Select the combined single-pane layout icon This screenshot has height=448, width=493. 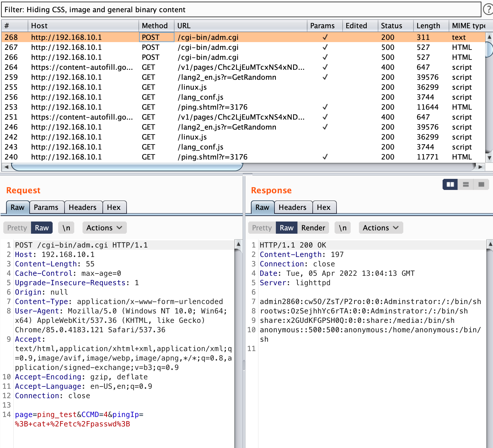tap(481, 184)
